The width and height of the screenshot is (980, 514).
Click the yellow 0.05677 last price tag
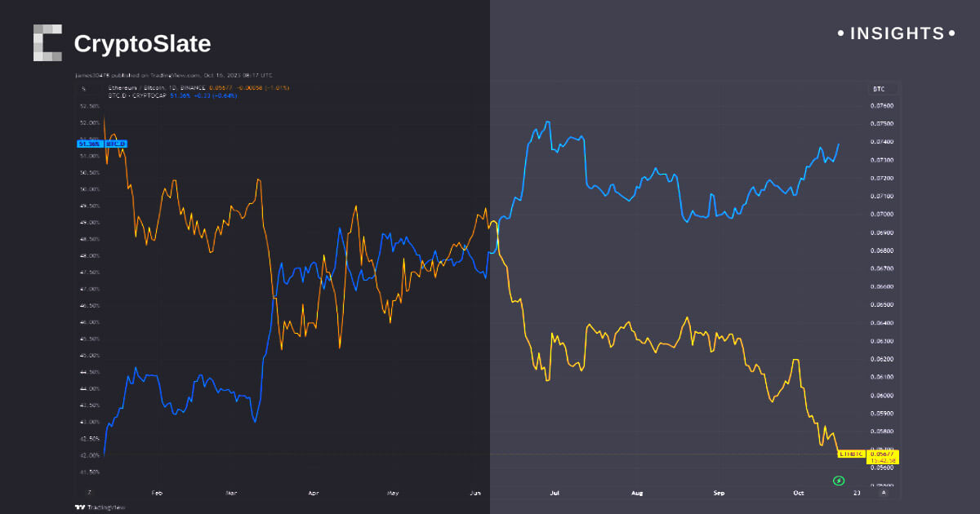(884, 454)
